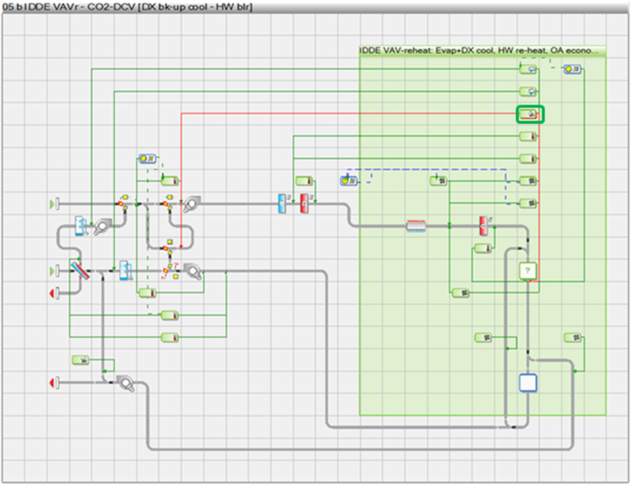The height and width of the screenshot is (485, 631).
Task: Select the blue cooling coil on supply duct
Action: (282, 204)
